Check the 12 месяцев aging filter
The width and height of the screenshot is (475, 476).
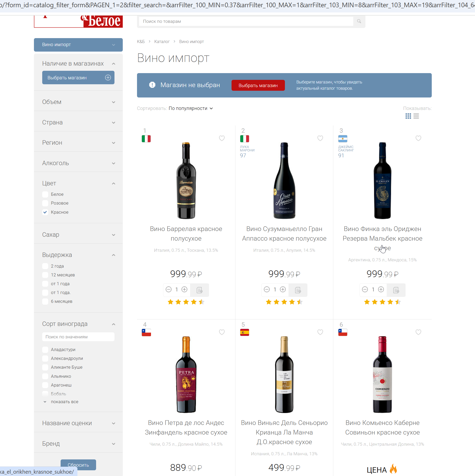click(x=45, y=275)
